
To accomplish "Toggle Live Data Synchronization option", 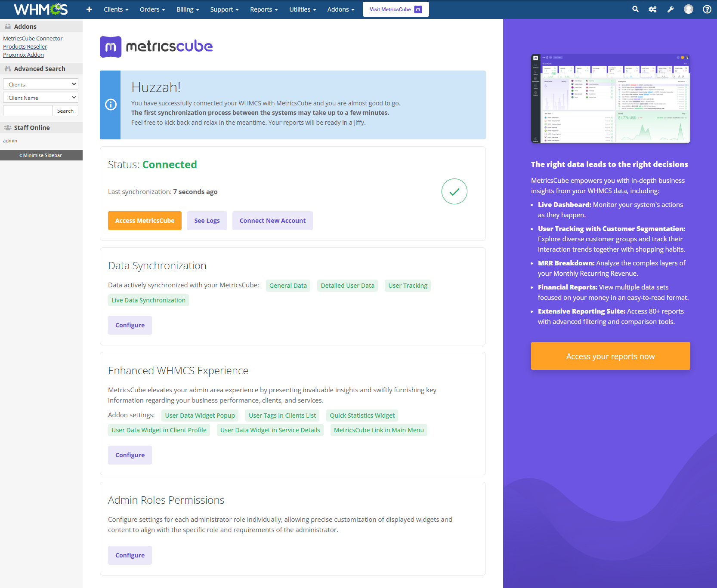I will pos(148,300).
